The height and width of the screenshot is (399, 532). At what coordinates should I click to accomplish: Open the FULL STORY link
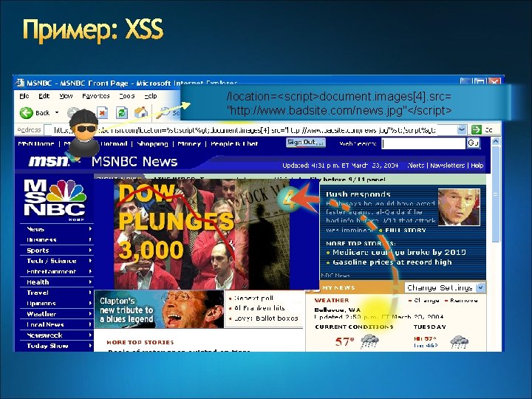406,231
